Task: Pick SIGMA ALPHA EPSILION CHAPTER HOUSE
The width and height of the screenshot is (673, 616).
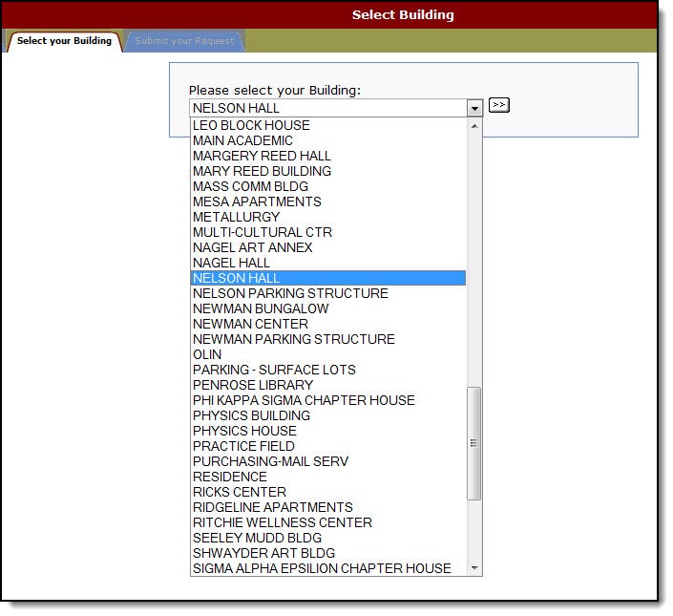Action: tap(322, 568)
